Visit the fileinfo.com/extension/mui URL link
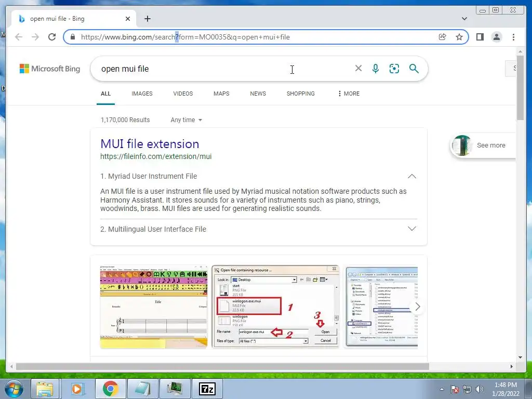The image size is (532, 399). click(156, 156)
